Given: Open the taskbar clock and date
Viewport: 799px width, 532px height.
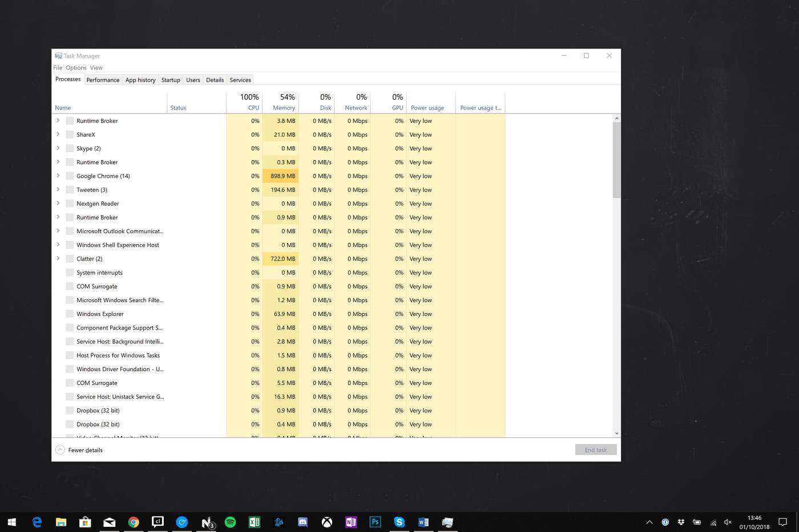Looking at the screenshot, I should click(x=754, y=522).
